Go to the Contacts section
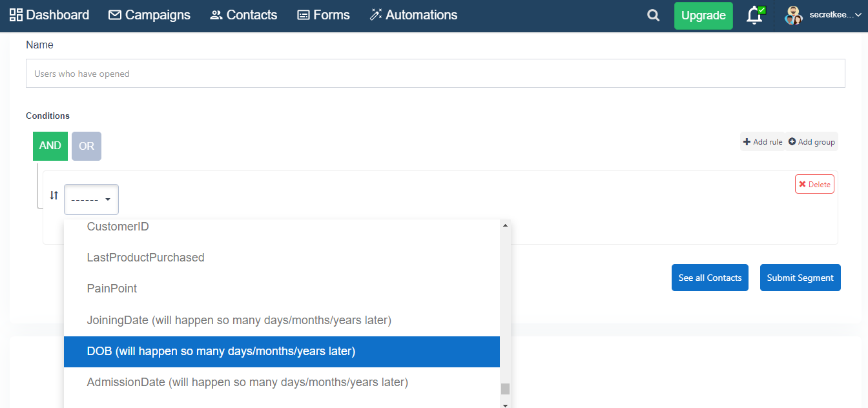 click(x=243, y=15)
